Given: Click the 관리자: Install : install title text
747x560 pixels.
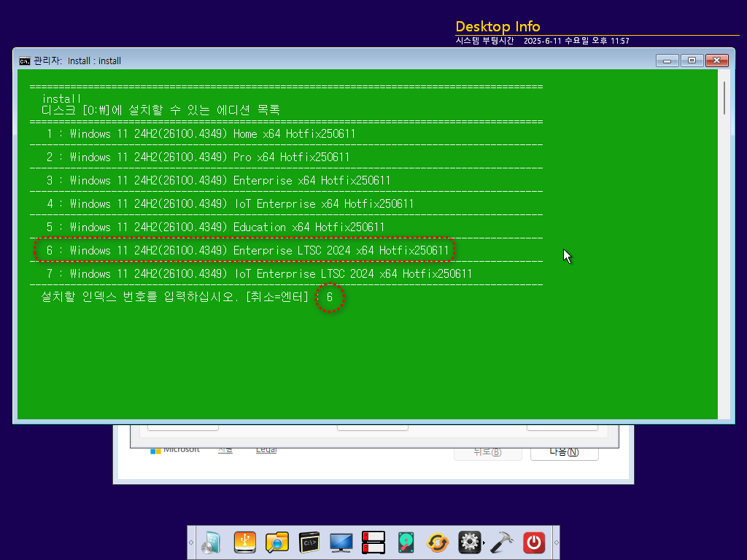Looking at the screenshot, I should 77,61.
